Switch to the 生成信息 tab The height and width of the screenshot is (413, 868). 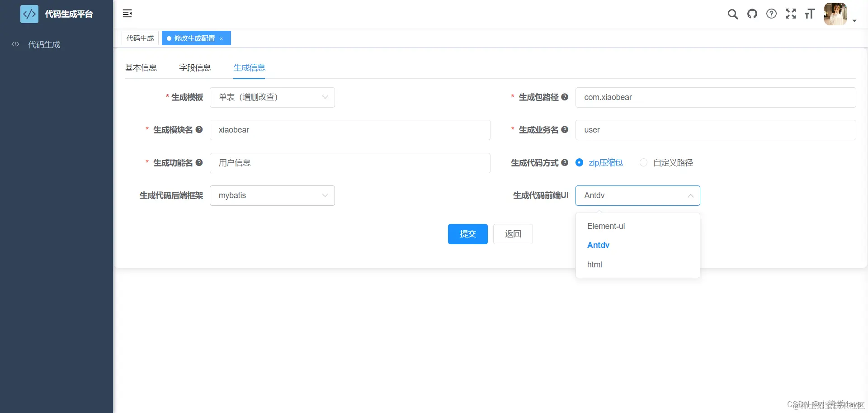tap(249, 68)
